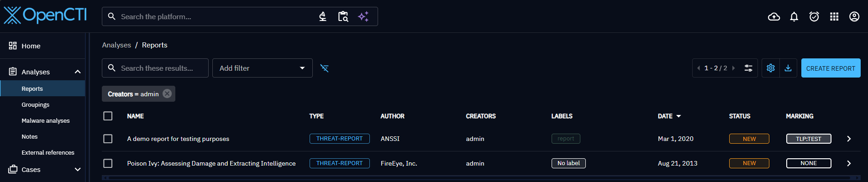This screenshot has width=868, height=182.
Task: Click the Aug 21, 2013 date cell
Action: [678, 163]
